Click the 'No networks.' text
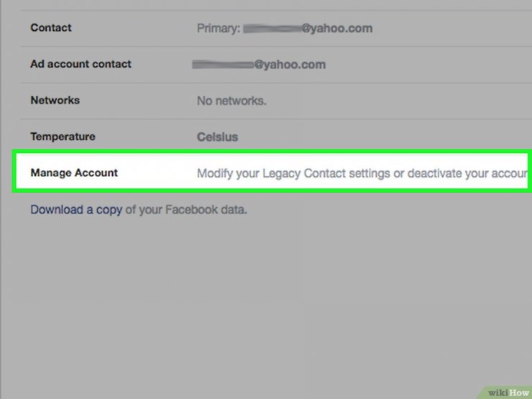This screenshot has width=532, height=399. point(231,101)
